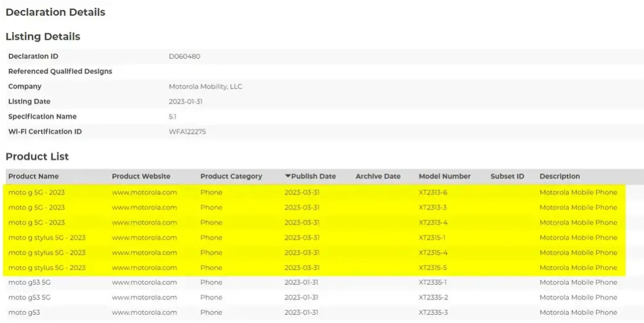This screenshot has width=644, height=323.
Task: Click product name in XT2335-1 row
Action: click(x=29, y=282)
